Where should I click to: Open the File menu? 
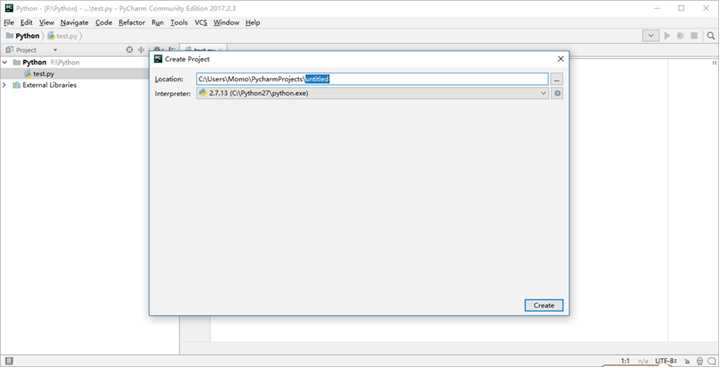point(9,23)
